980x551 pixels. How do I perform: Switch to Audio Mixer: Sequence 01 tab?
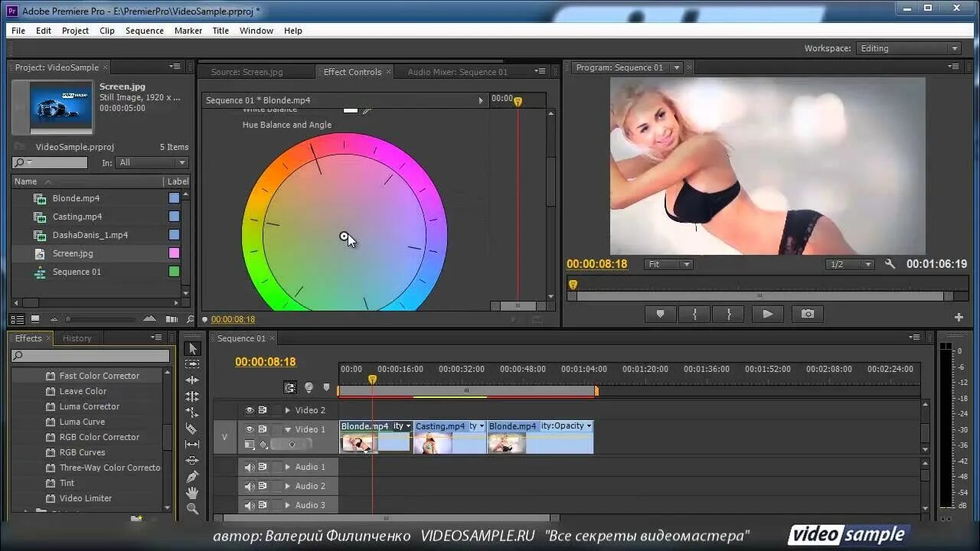click(457, 72)
